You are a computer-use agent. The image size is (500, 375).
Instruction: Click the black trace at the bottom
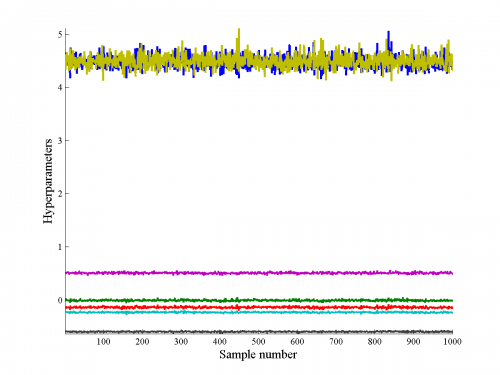click(259, 332)
